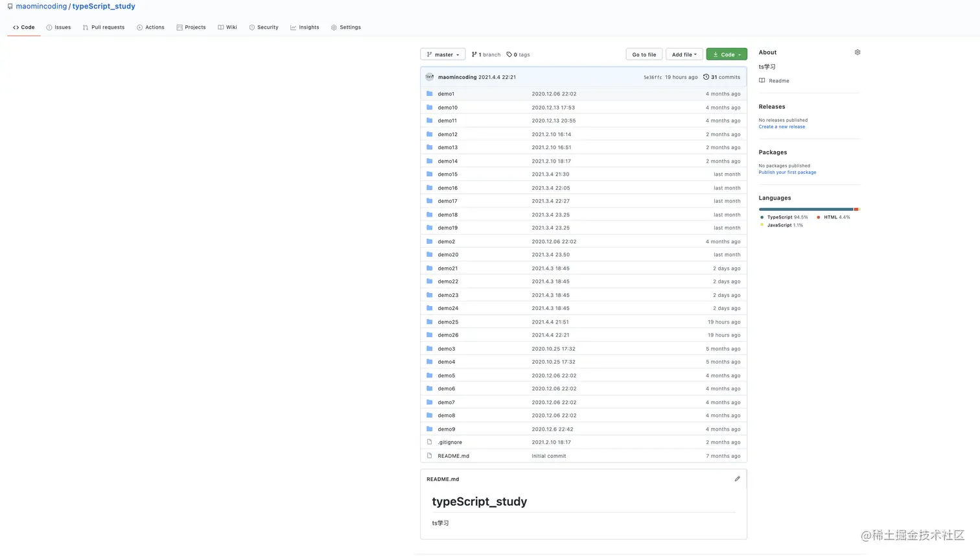Go to the Actions tab
This screenshot has width=980, height=557.
[x=150, y=27]
